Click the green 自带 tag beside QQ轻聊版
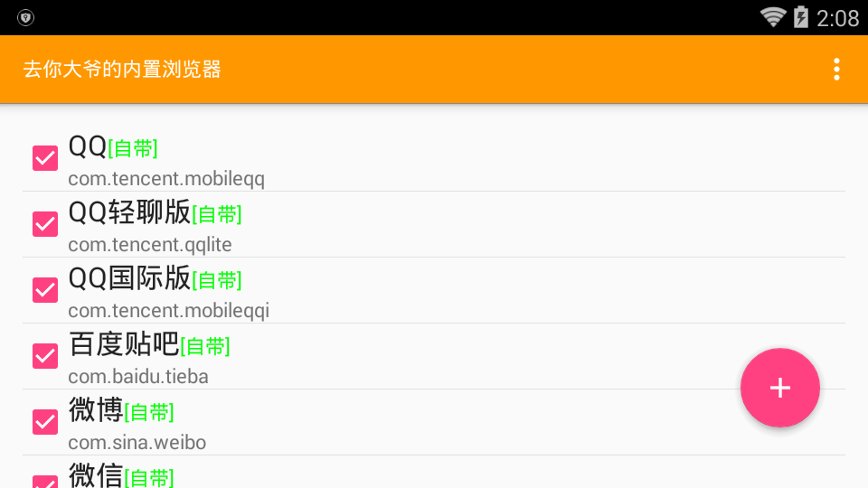The image size is (868, 488). click(x=217, y=214)
